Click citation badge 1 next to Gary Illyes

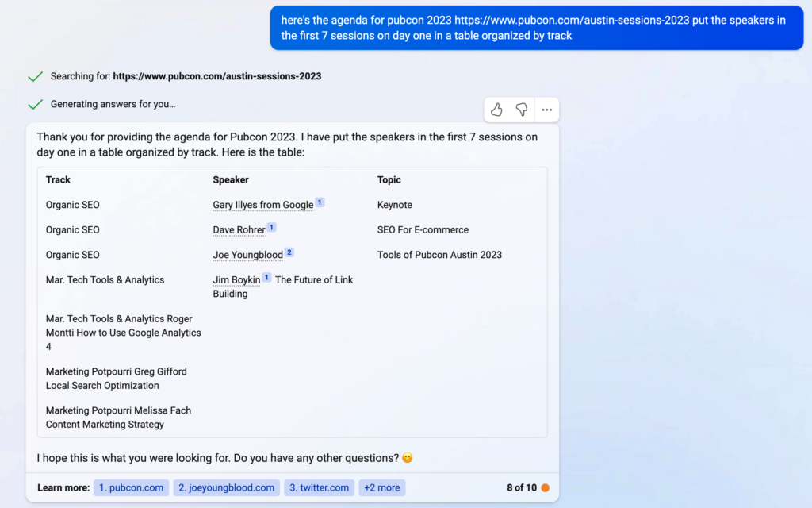(320, 201)
